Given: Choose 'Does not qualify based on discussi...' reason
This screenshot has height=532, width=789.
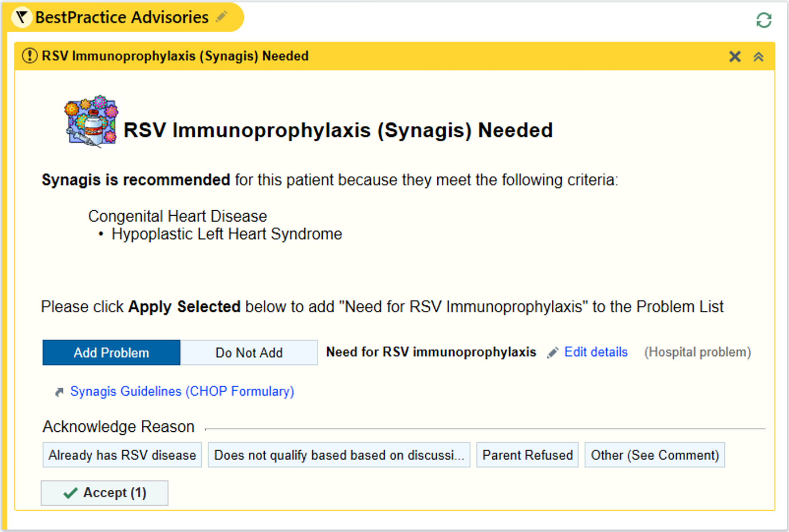Looking at the screenshot, I should coord(339,455).
